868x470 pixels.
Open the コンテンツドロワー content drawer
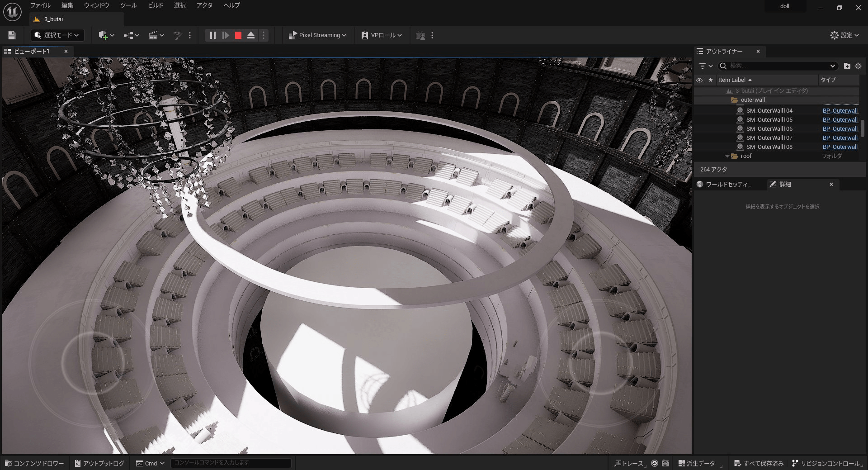(x=34, y=463)
